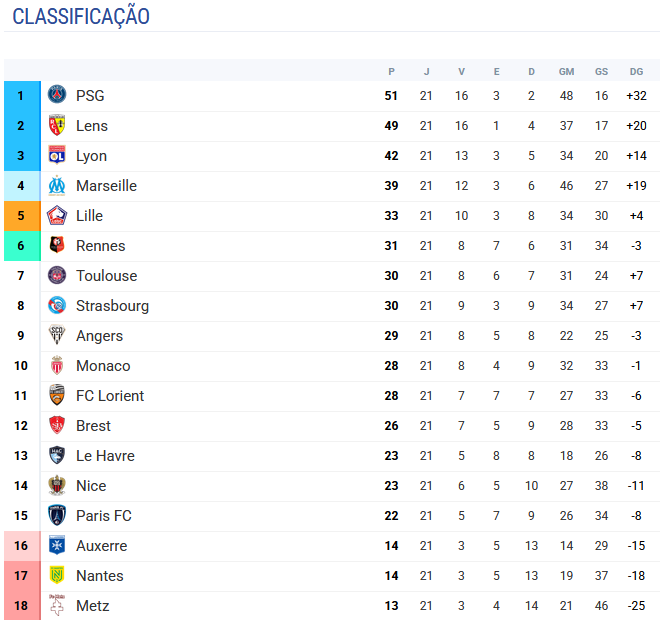The width and height of the screenshot is (660, 620).
Task: Click the Lens club crest icon
Action: pos(57,126)
